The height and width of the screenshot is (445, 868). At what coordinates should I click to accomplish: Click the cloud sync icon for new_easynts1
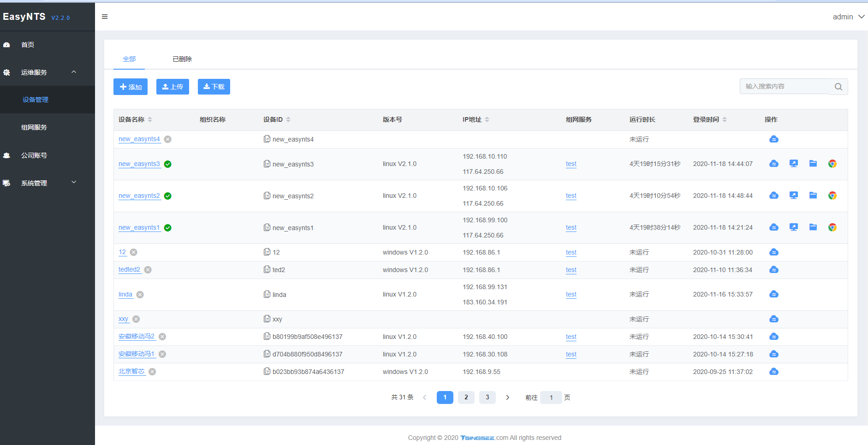[774, 227]
